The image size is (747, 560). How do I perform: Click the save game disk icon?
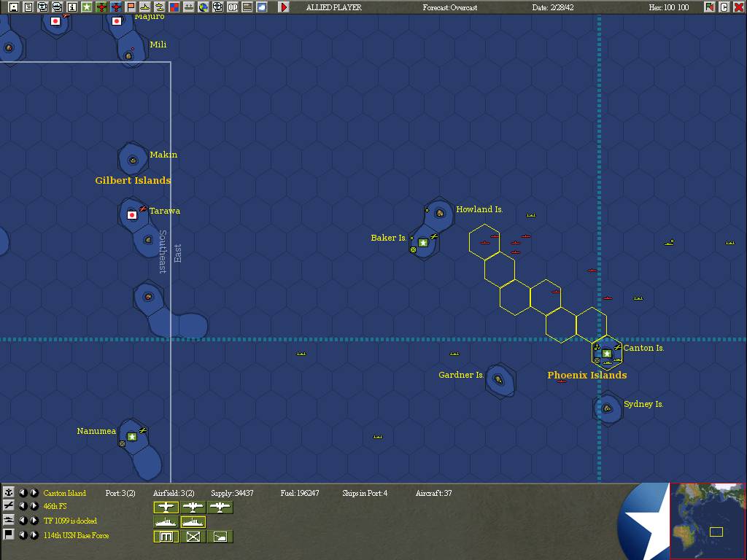tap(14, 7)
